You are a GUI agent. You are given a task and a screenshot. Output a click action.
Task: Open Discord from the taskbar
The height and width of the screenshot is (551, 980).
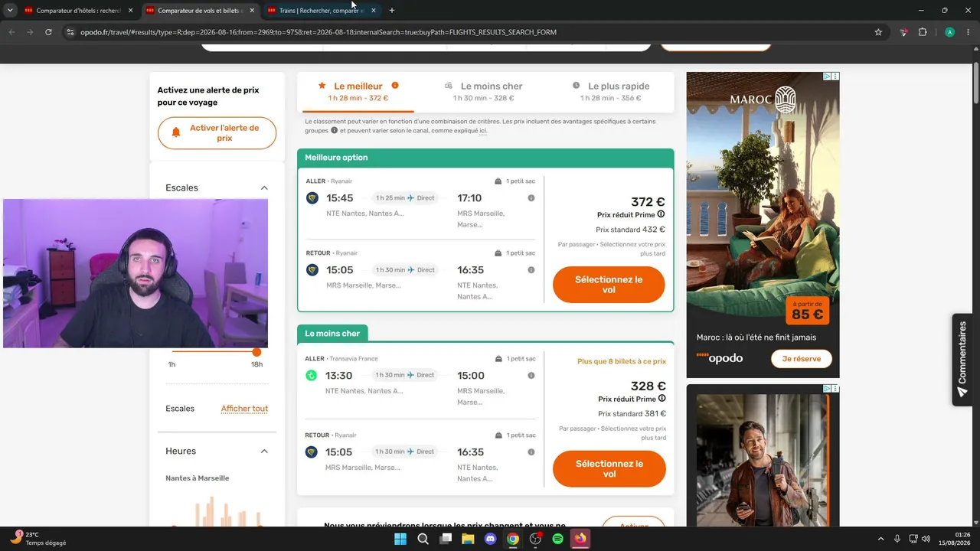(x=491, y=539)
